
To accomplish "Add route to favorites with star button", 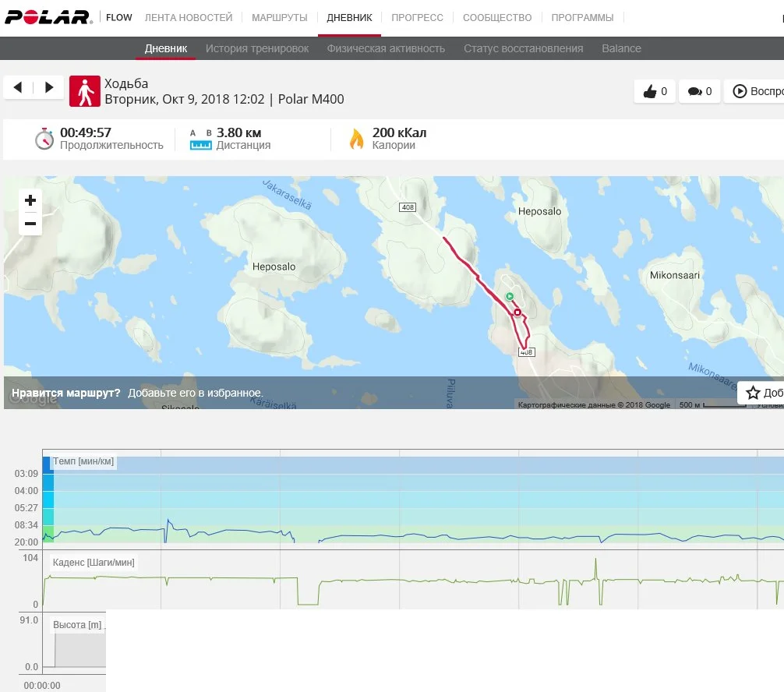I will [x=761, y=393].
